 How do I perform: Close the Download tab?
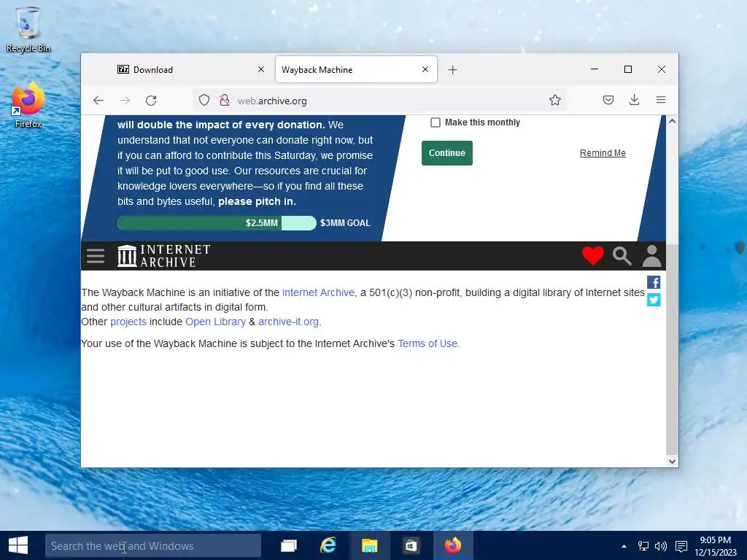[x=261, y=69]
